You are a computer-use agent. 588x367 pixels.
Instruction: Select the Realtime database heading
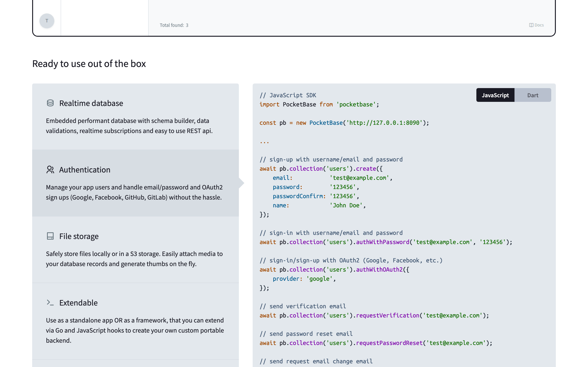[x=91, y=103]
